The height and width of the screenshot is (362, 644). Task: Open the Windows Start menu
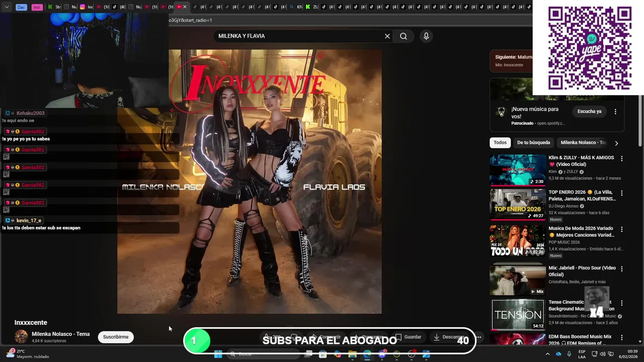[x=218, y=354]
